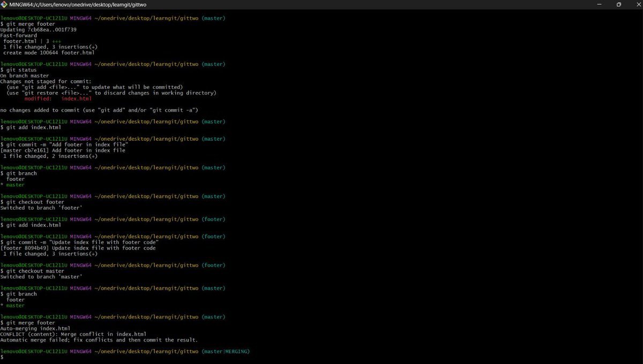
Task: Click the prompt showing "(master|MERGING)"
Action: pyautogui.click(x=125, y=352)
